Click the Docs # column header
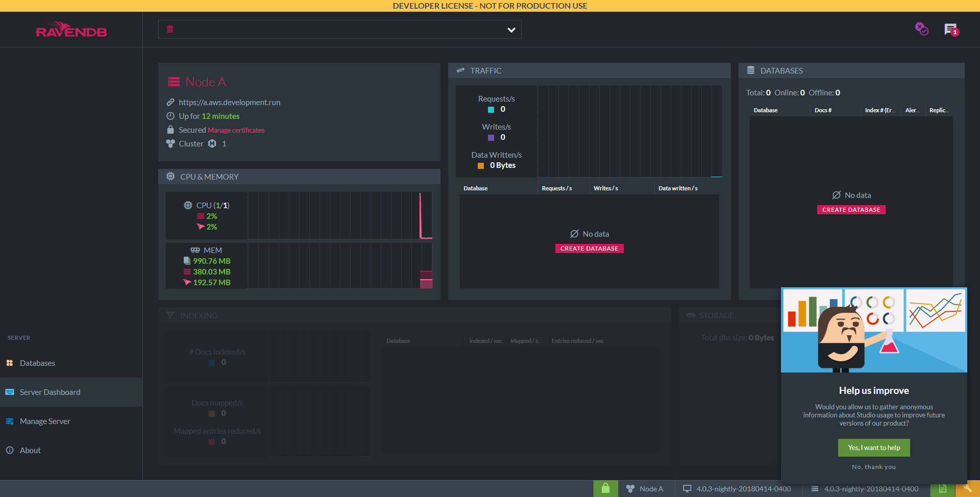The width and height of the screenshot is (980, 497). pos(823,110)
